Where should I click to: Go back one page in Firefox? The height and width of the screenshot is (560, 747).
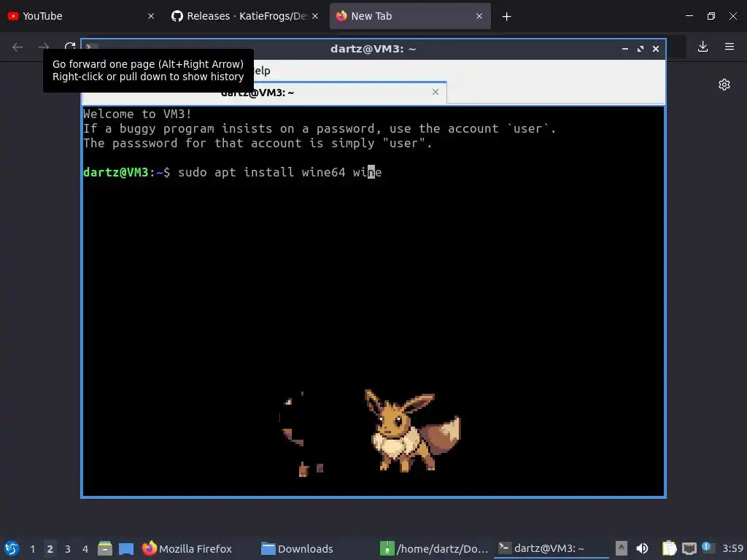pyautogui.click(x=18, y=47)
